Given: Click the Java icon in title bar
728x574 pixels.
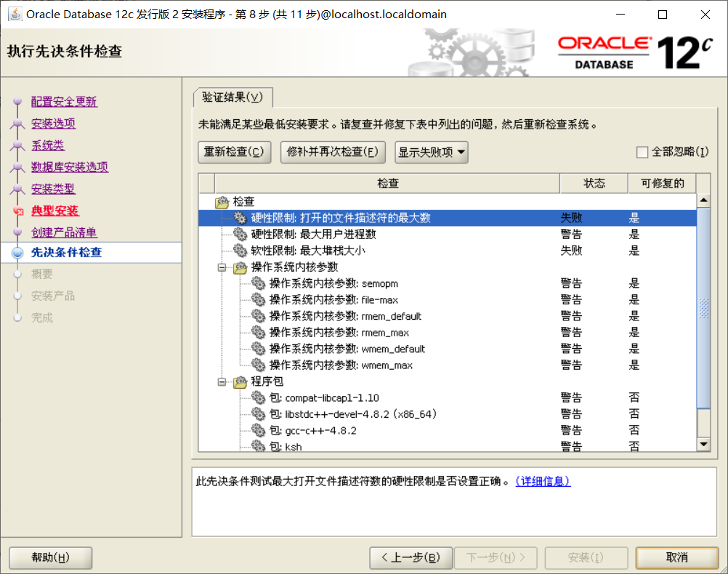Looking at the screenshot, I should click(15, 15).
